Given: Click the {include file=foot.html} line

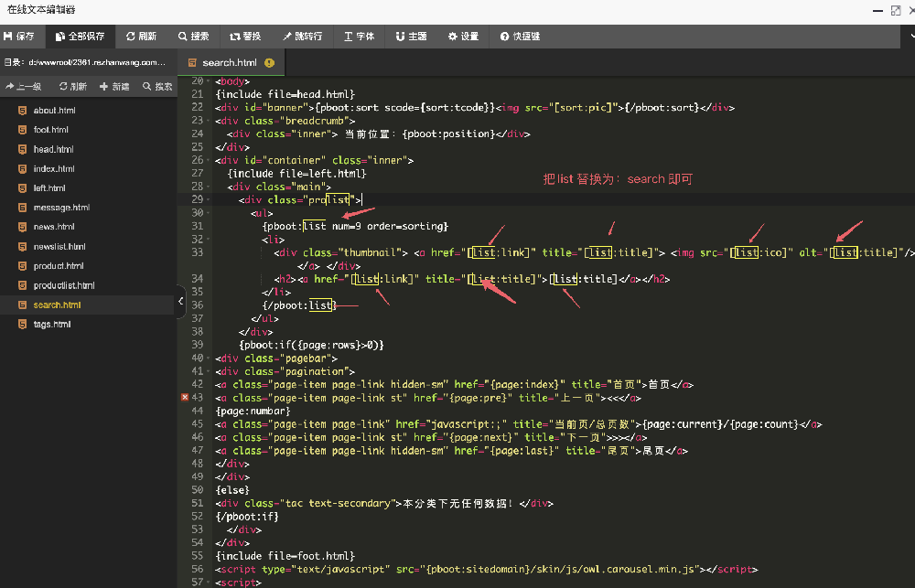Looking at the screenshot, I should coord(285,556).
